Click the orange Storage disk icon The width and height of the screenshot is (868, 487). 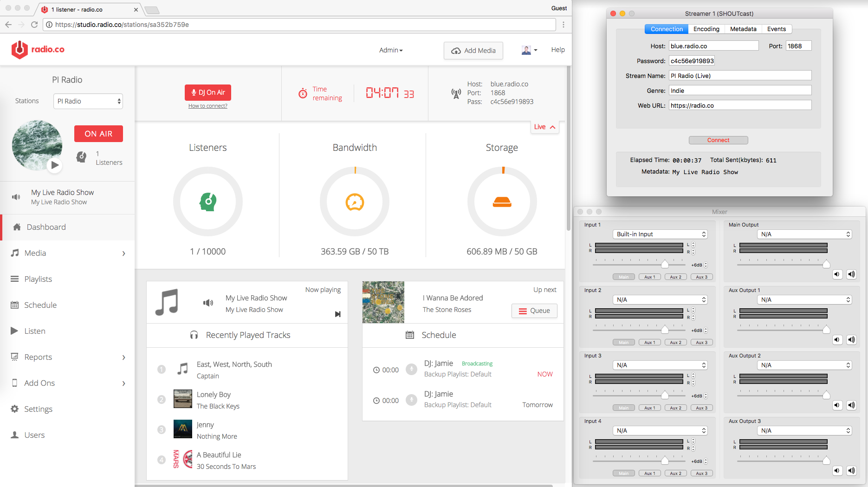[502, 202]
